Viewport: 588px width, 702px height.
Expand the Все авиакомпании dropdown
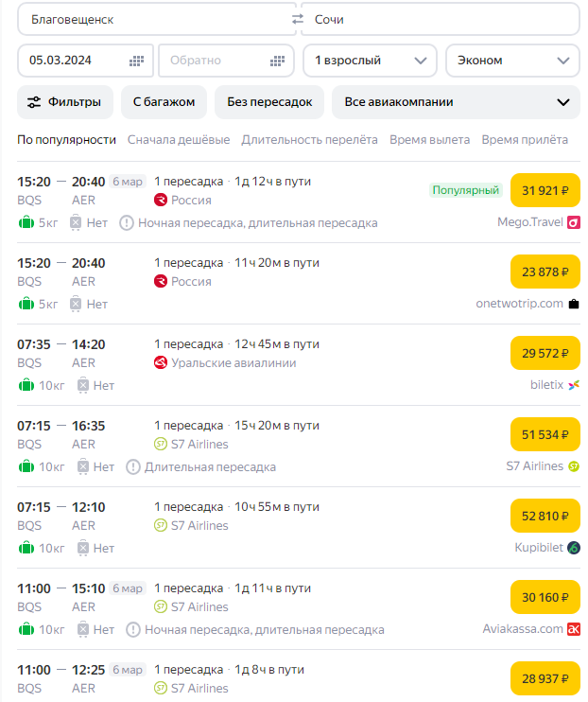[455, 102]
